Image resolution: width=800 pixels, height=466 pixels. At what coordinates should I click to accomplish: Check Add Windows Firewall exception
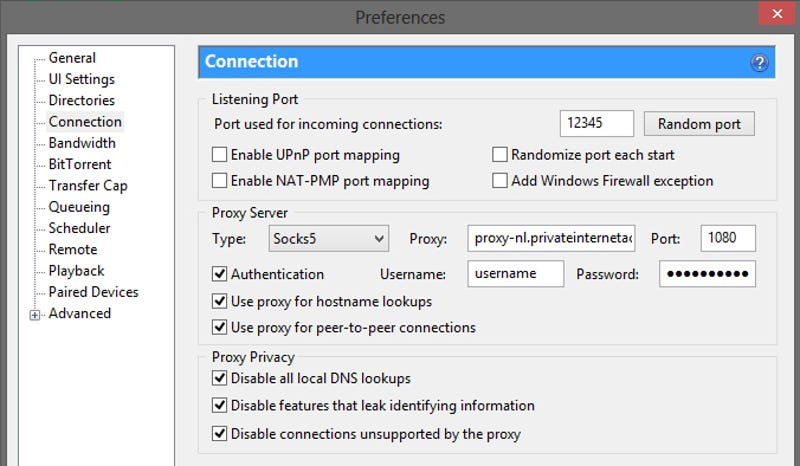coord(500,180)
